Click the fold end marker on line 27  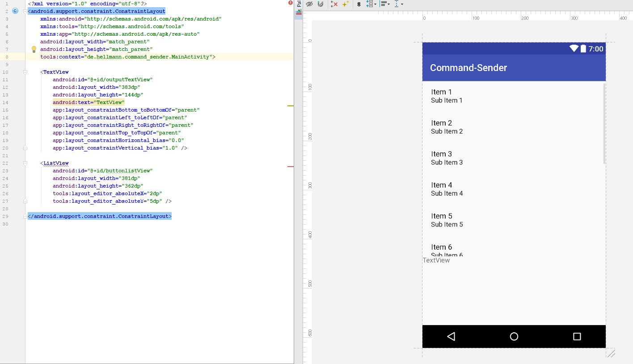point(25,201)
